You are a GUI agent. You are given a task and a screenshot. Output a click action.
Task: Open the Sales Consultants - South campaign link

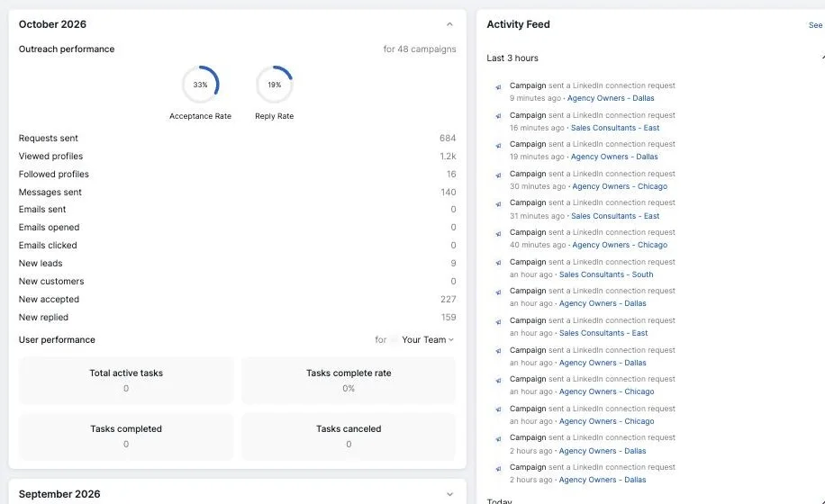click(605, 274)
